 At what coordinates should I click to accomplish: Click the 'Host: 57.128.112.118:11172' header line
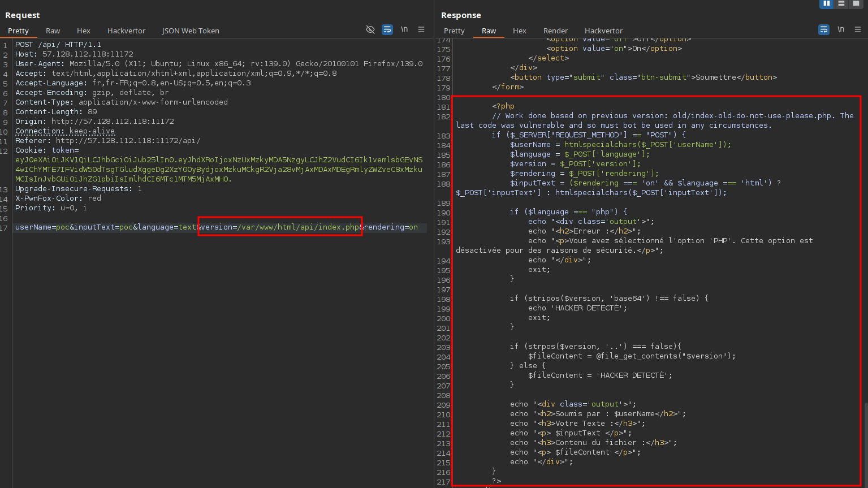coord(74,54)
